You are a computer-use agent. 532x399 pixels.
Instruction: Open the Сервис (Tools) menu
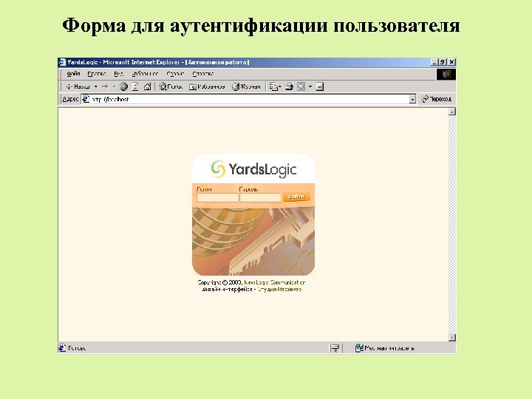pos(175,74)
